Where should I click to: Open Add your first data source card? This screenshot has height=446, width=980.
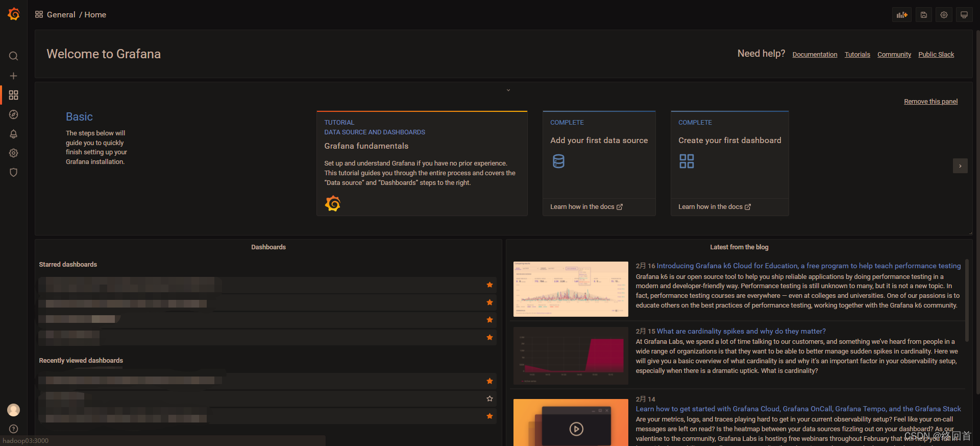tap(599, 163)
